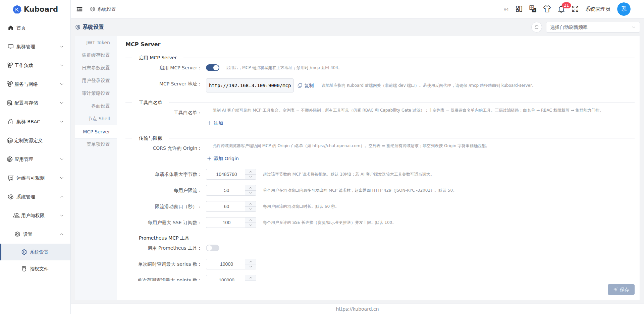Decrease 每用户最大 SSE 订阅数 down arrow
The width and height of the screenshot is (644, 314).
point(251,225)
